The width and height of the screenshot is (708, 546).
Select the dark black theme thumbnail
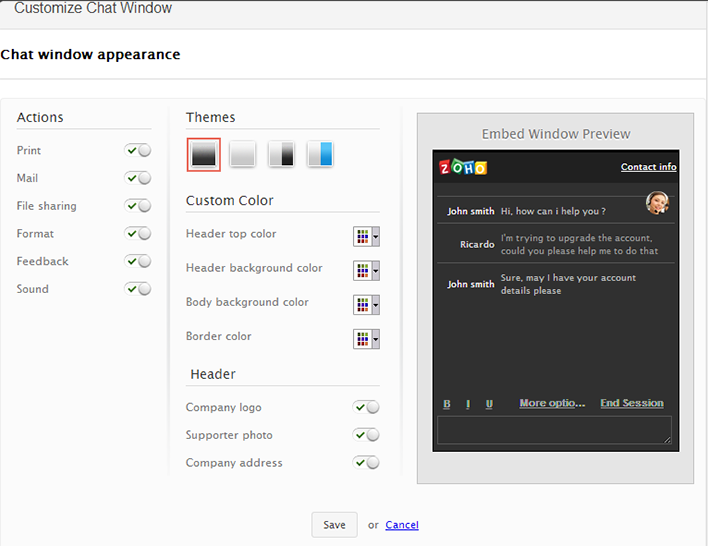[204, 154]
